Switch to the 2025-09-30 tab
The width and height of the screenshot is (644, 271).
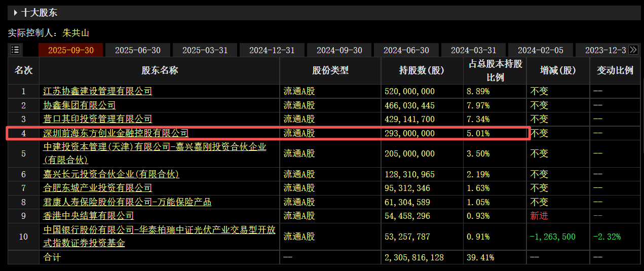(71, 50)
